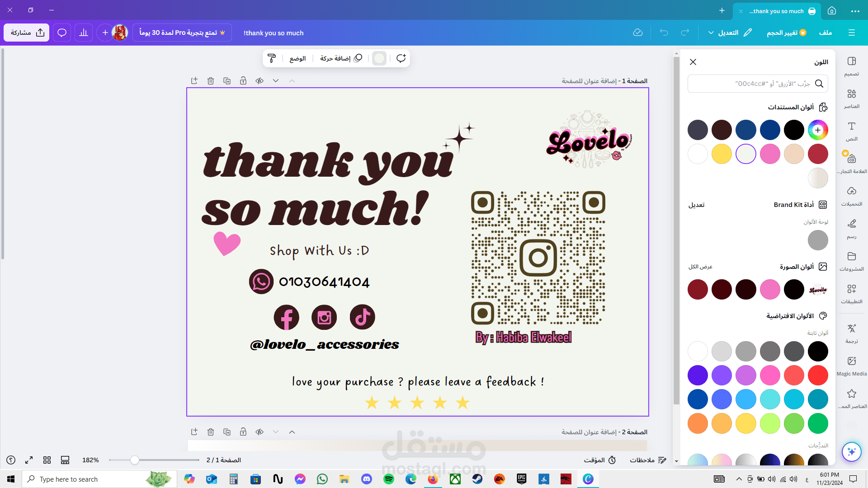Open the home icon tab
The height and width of the screenshot is (488, 868).
click(x=832, y=11)
